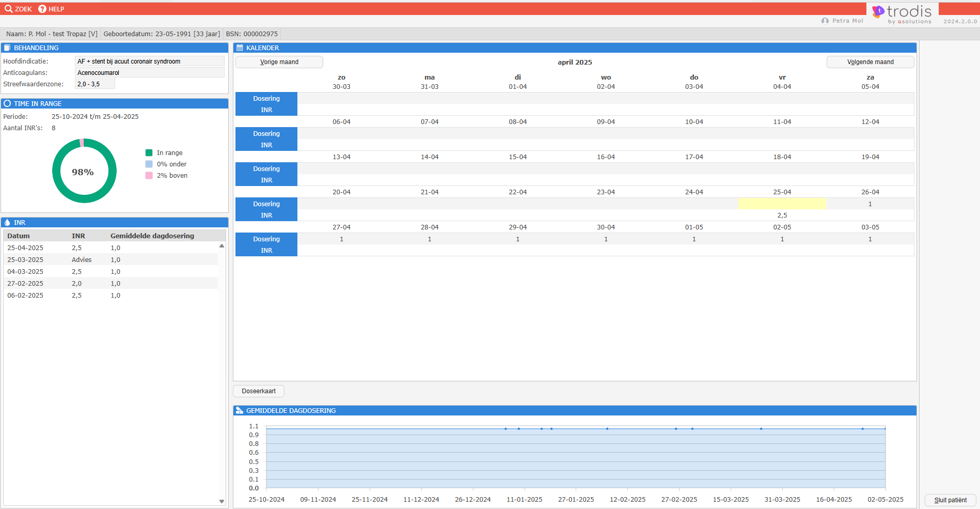Go to Volgende maand

871,62
